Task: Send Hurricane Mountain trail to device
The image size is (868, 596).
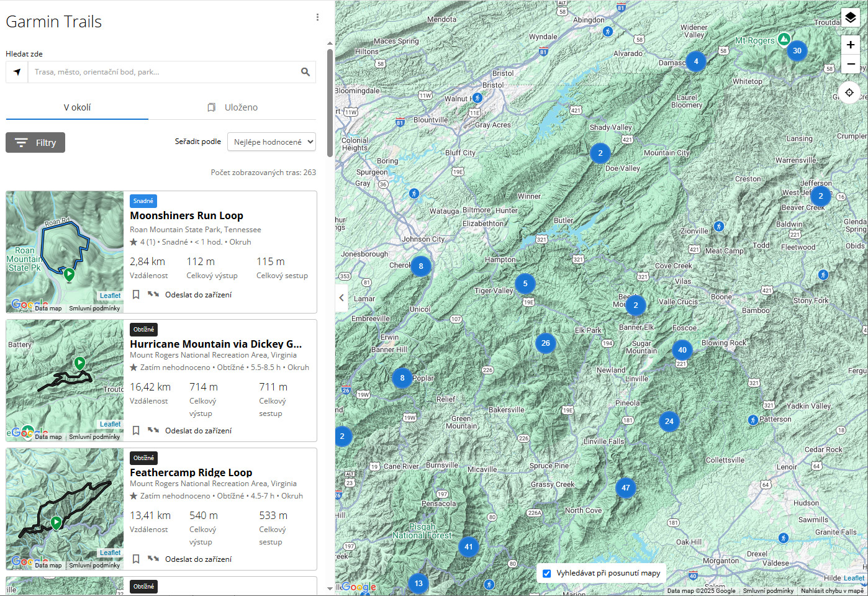Action: point(189,430)
